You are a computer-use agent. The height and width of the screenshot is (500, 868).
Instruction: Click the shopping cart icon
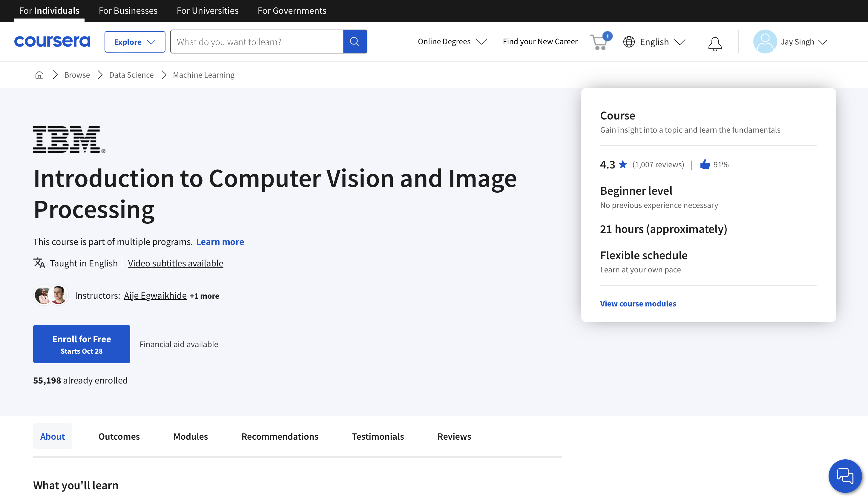point(598,41)
